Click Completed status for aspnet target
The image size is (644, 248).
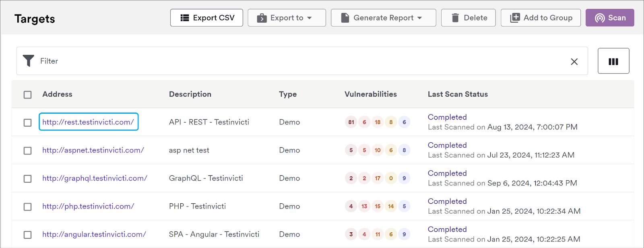click(447, 145)
